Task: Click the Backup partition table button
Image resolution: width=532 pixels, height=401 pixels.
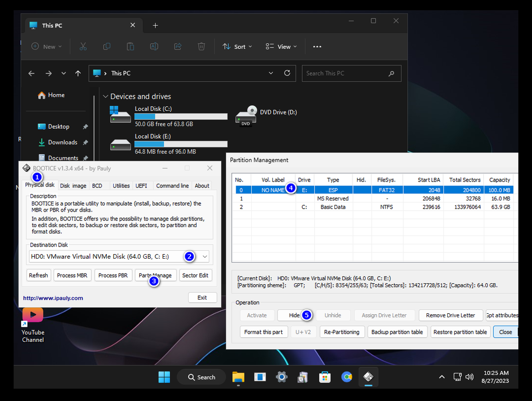Action: coord(397,332)
